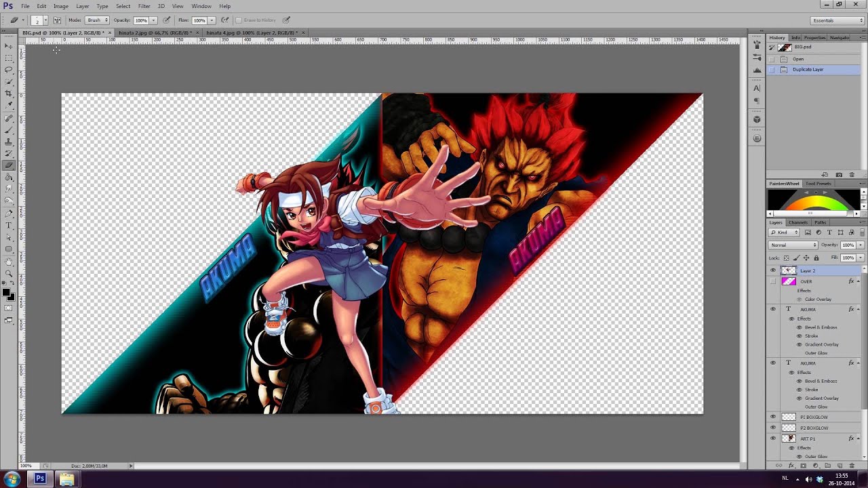Create a new layer
Image resolution: width=868 pixels, height=488 pixels.
tap(840, 466)
